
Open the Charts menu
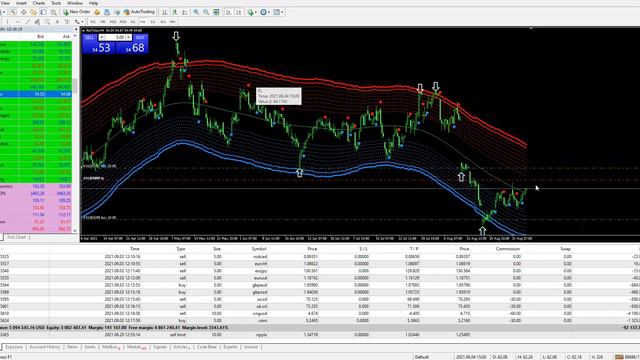39,3
